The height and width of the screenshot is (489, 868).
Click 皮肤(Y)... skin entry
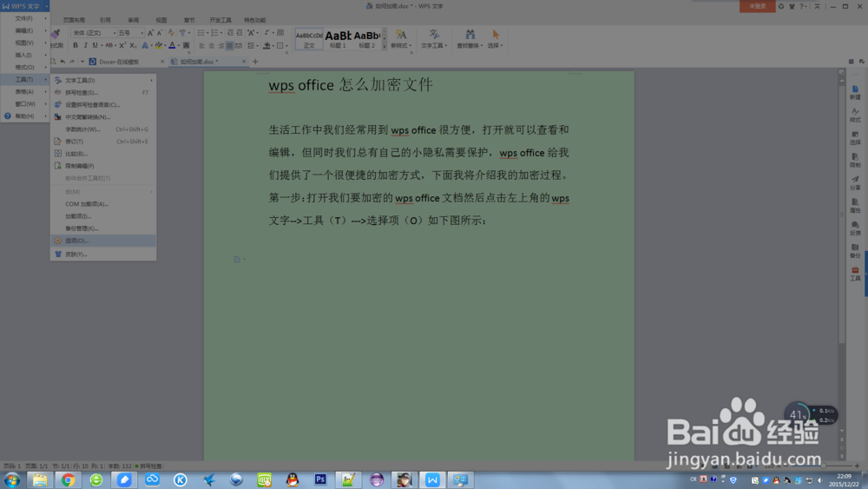pos(103,254)
